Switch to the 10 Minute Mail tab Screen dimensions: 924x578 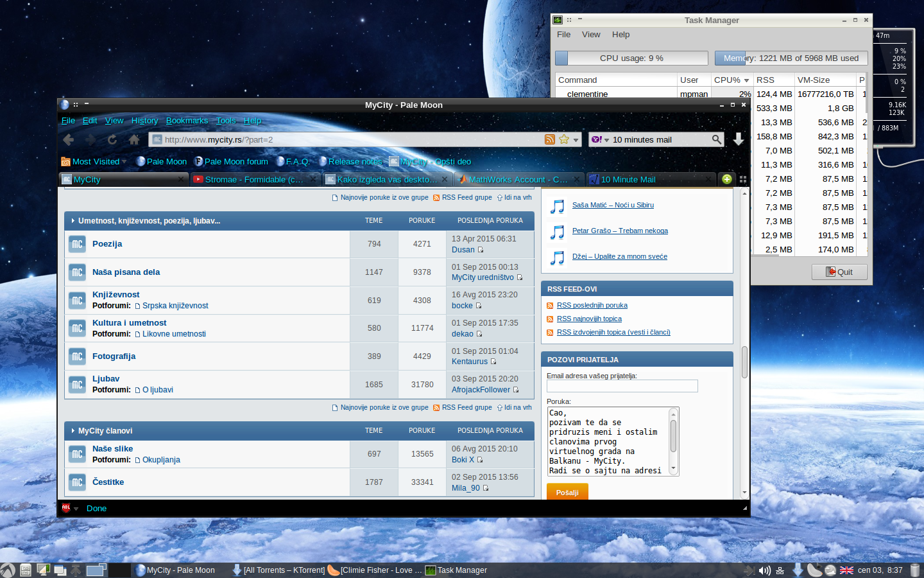click(651, 179)
